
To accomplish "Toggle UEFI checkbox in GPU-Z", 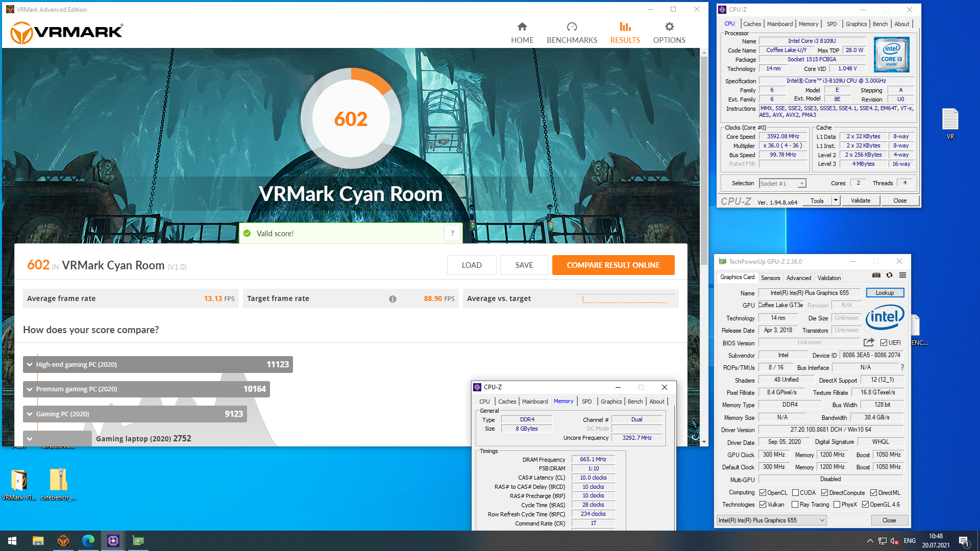I will click(884, 343).
